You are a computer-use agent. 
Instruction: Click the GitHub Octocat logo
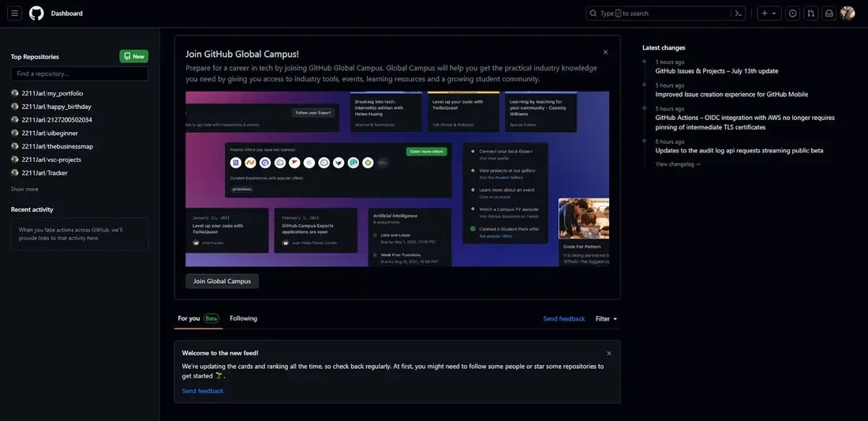coord(36,13)
